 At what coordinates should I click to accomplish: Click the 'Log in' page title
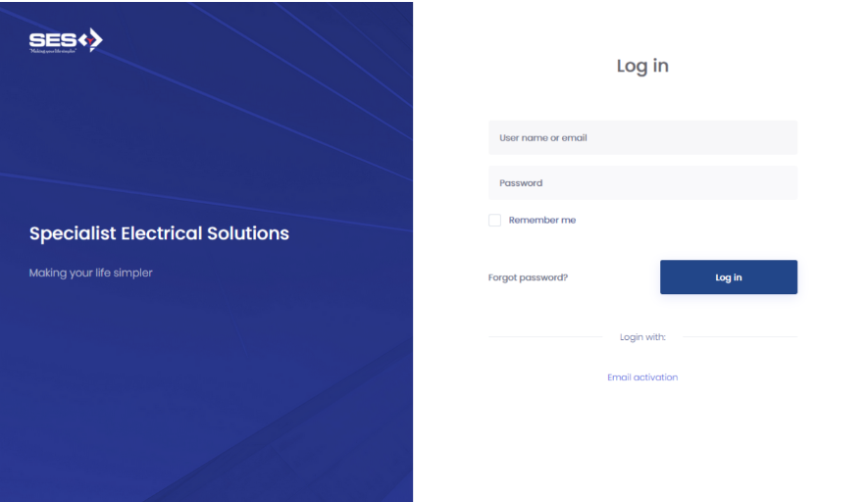click(x=642, y=66)
